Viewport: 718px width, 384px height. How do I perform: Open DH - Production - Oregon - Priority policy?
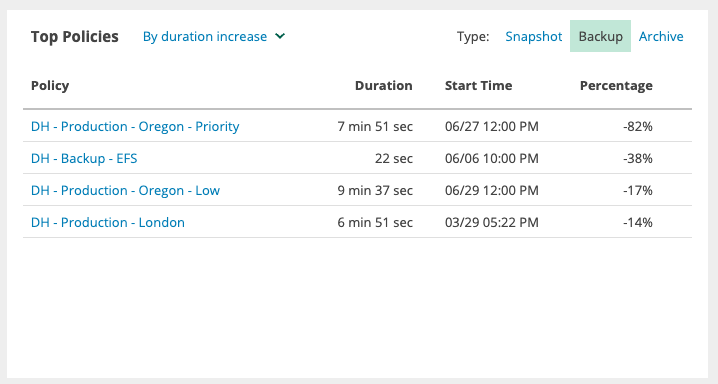135,126
